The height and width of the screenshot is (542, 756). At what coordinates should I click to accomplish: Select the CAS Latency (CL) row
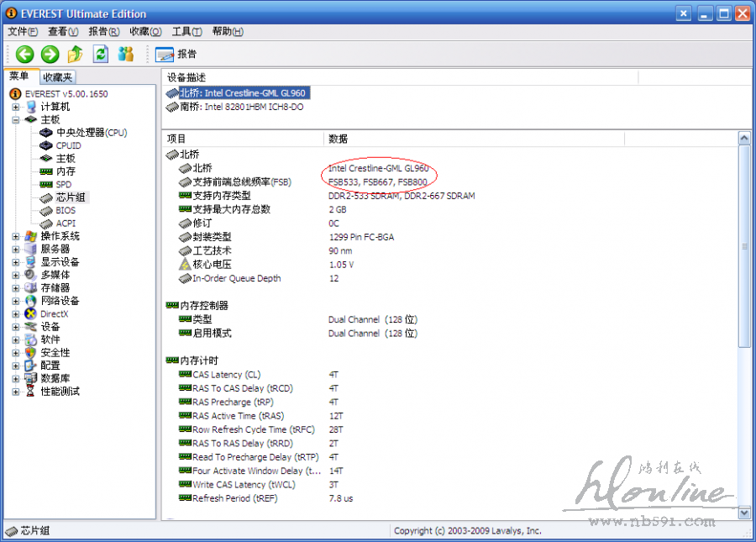tap(449, 375)
